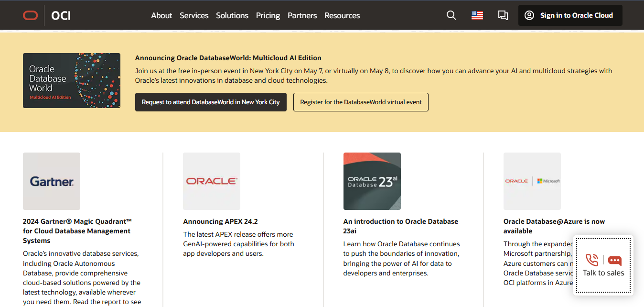Screen dimensions: 644x307
Task: Click the user profile icon in Sign in button
Action: point(529,15)
